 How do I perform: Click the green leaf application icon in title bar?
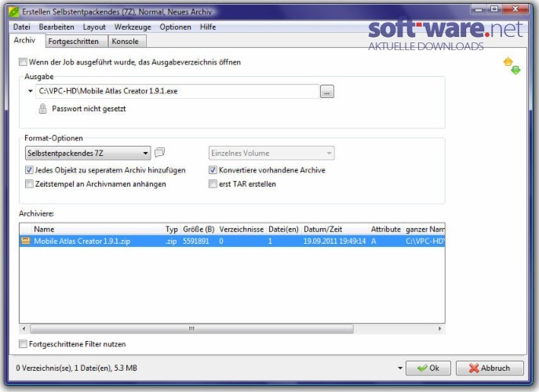click(13, 12)
